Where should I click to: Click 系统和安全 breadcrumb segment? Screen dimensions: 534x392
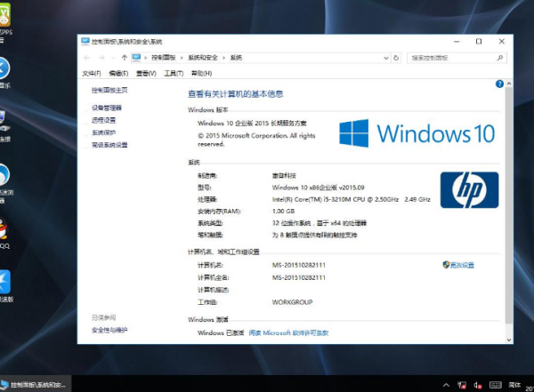203,58
